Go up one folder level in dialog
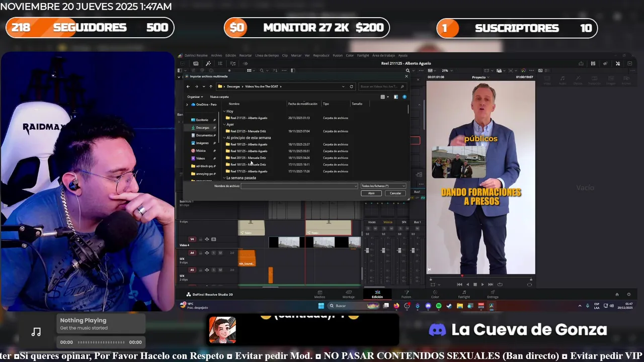 (x=211, y=86)
